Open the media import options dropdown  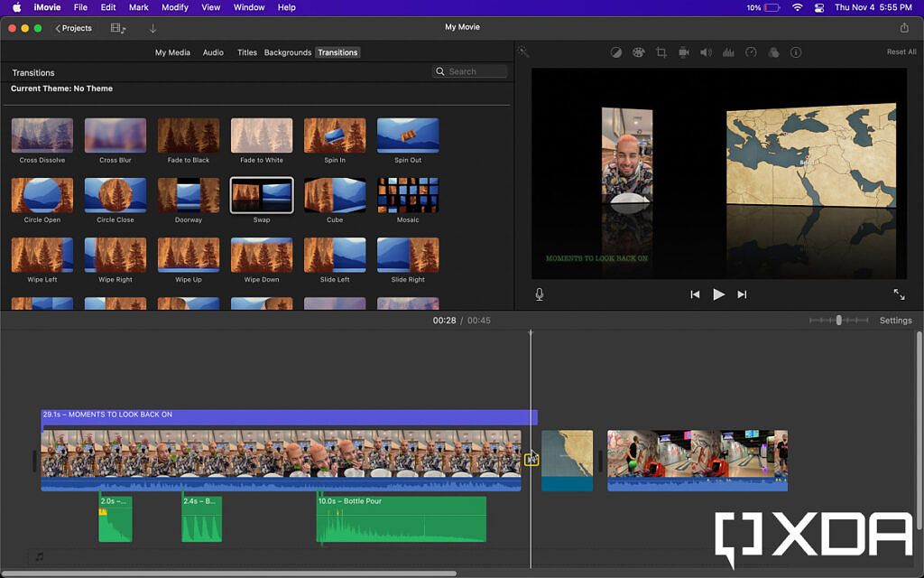[118, 28]
